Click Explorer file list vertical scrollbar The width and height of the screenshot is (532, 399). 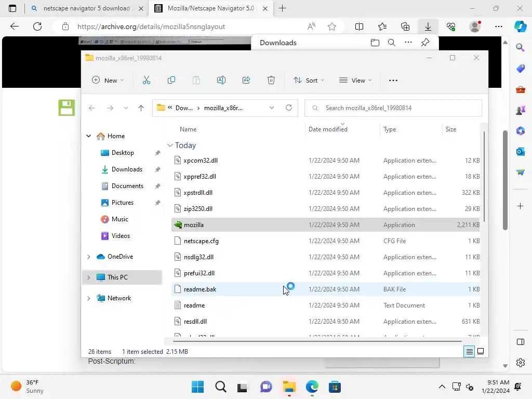pos(484,177)
